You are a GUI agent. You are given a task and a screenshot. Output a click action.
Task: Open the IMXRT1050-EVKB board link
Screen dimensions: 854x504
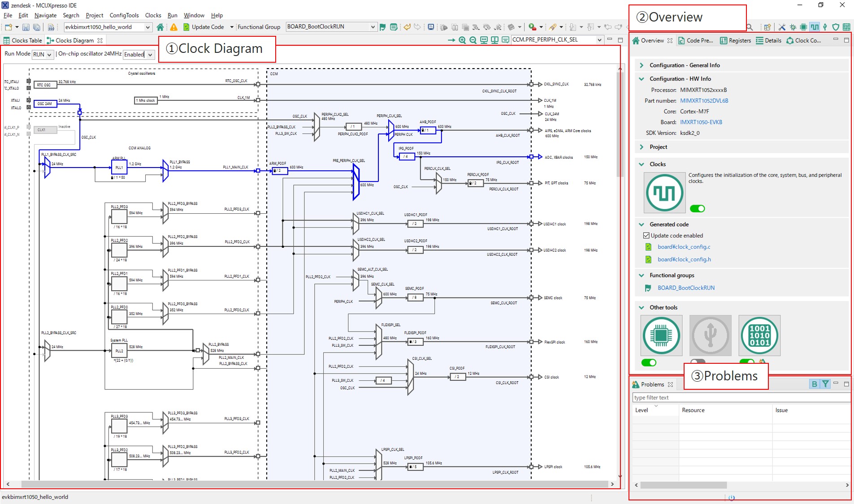[x=701, y=122]
